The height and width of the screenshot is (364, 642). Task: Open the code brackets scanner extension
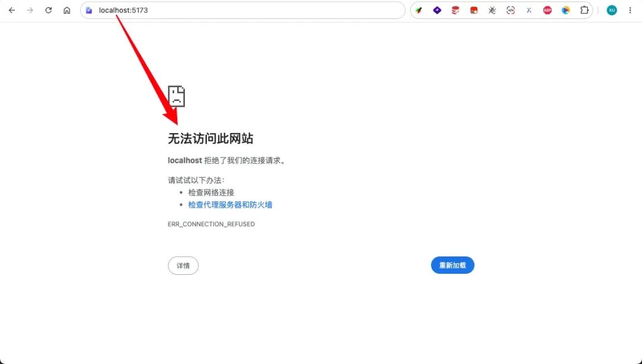point(511,10)
